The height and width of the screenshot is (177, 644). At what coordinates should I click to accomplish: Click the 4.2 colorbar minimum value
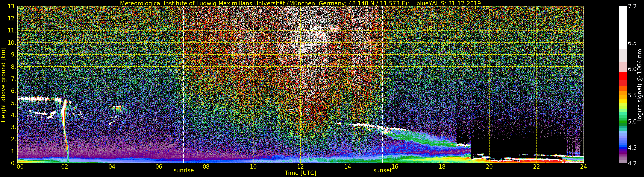coord(632,163)
